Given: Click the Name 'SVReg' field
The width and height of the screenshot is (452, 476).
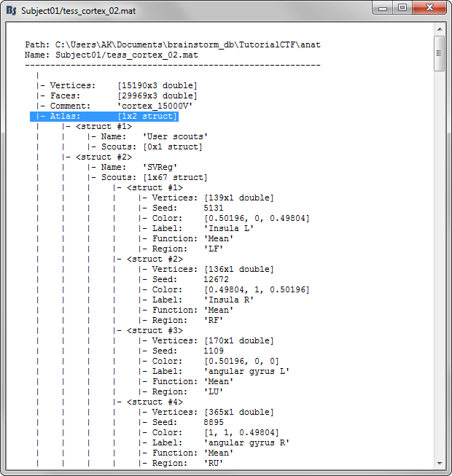Looking at the screenshot, I should click(139, 167).
